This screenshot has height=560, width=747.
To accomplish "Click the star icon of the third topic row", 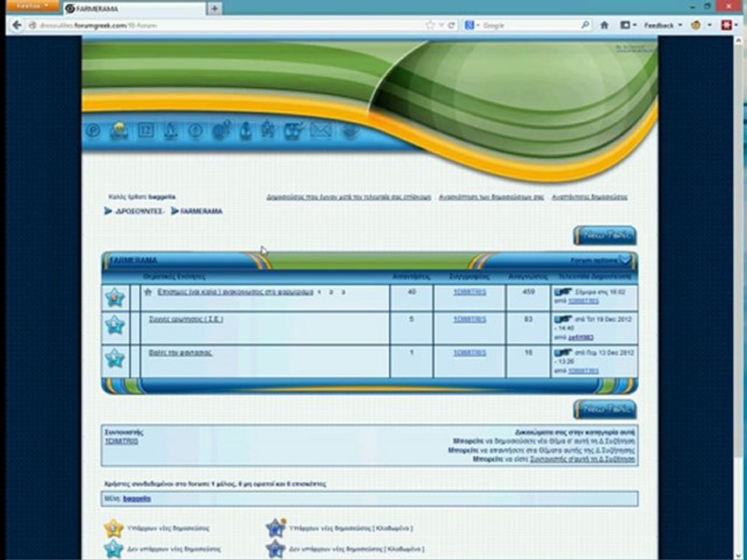I will pyautogui.click(x=115, y=358).
